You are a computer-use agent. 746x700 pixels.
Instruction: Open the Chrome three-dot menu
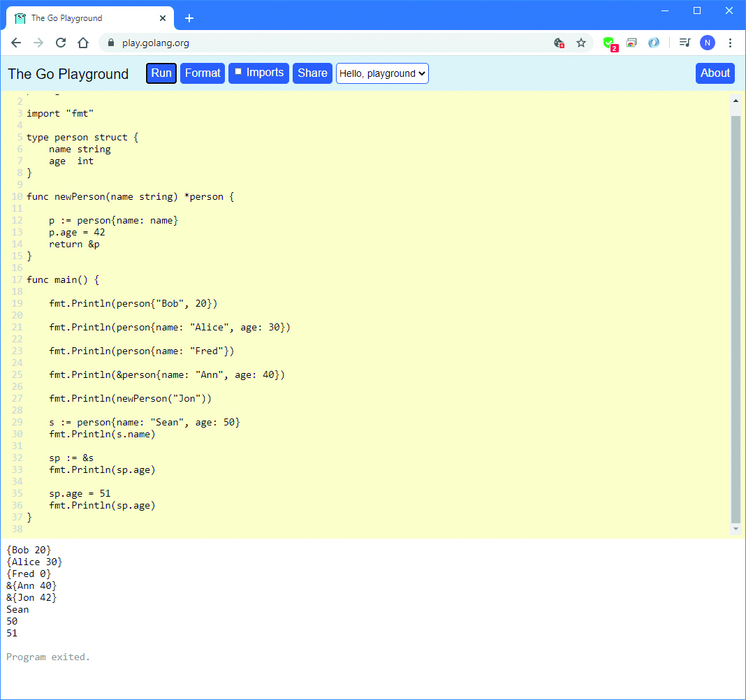coord(731,43)
